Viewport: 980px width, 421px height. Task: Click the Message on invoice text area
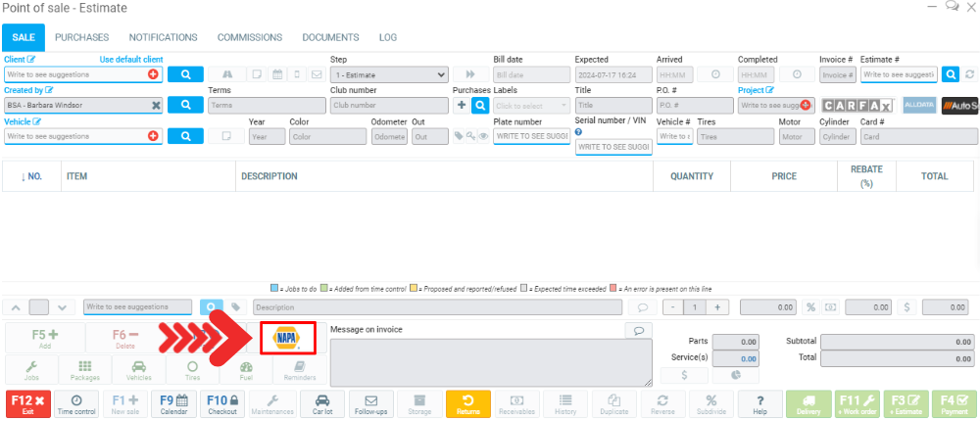coord(490,362)
